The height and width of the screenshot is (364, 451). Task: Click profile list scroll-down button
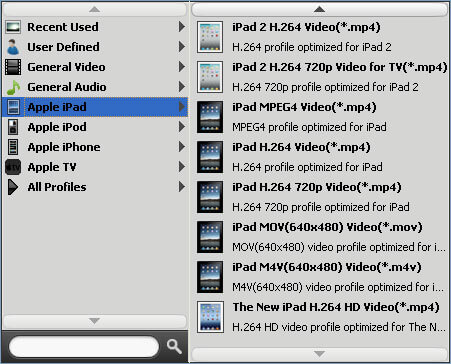tap(319, 354)
